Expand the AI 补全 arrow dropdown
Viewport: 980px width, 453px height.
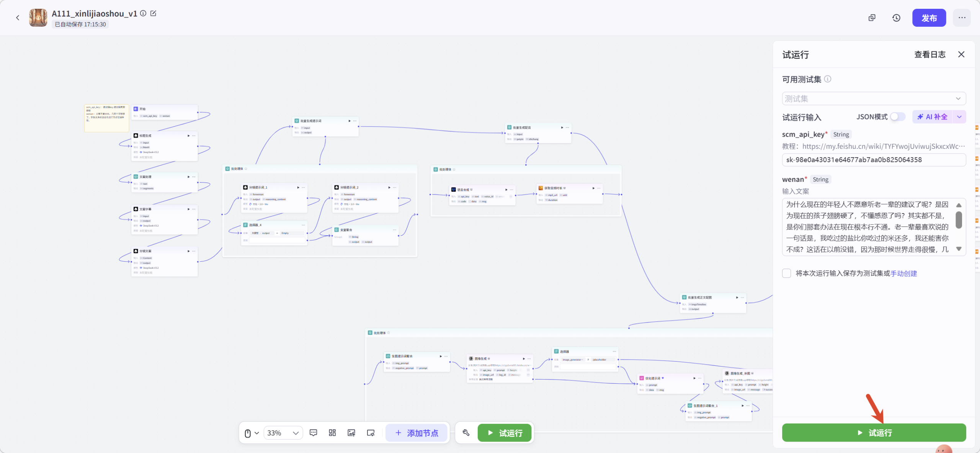click(x=960, y=117)
